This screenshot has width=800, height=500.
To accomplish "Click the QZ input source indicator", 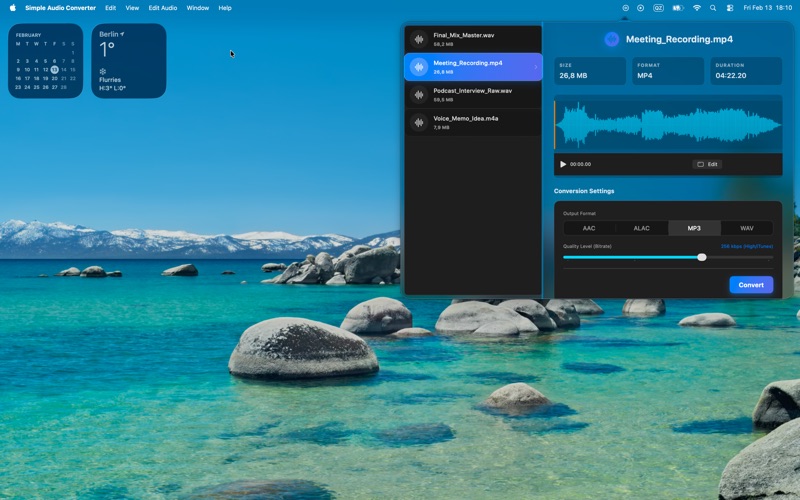I will 658,8.
